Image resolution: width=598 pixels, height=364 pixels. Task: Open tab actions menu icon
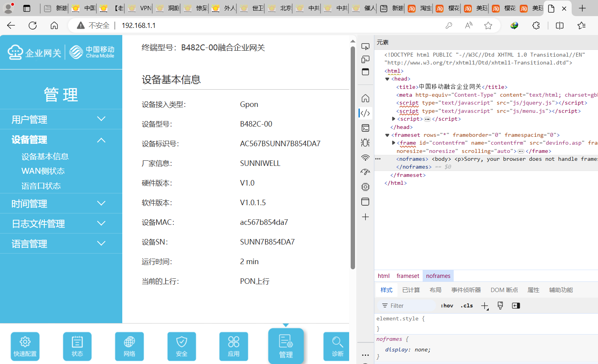tap(27, 8)
